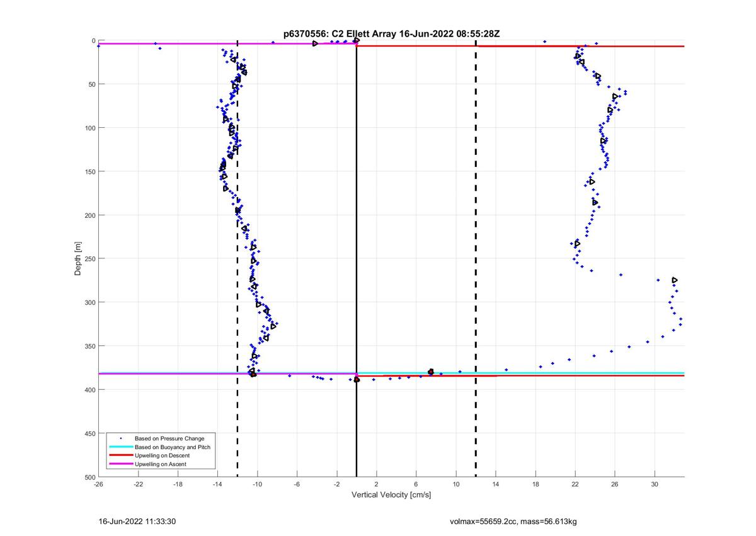
Task: Click the y-axis tick label '300'
Action: tap(90, 302)
